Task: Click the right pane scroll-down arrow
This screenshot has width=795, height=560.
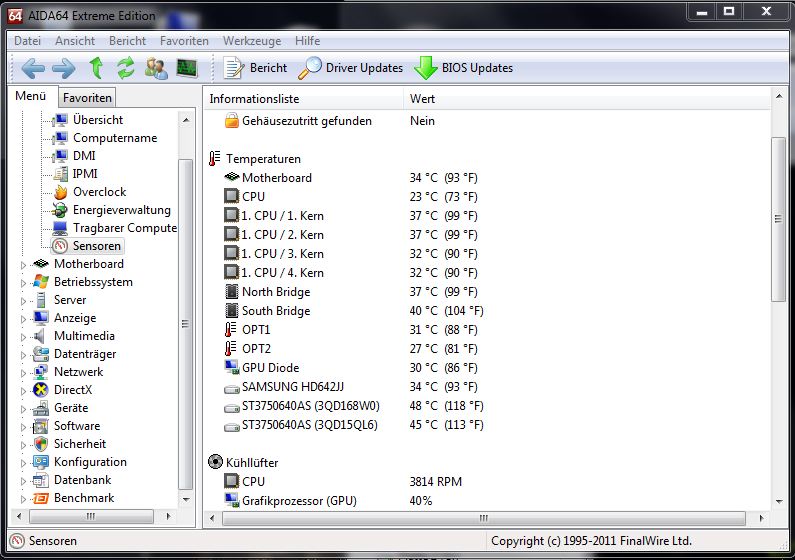Action: (779, 502)
